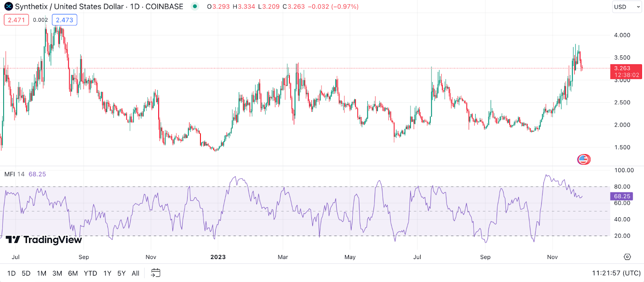This screenshot has width=644, height=282.
Task: Select the YTD time range
Action: click(90, 273)
